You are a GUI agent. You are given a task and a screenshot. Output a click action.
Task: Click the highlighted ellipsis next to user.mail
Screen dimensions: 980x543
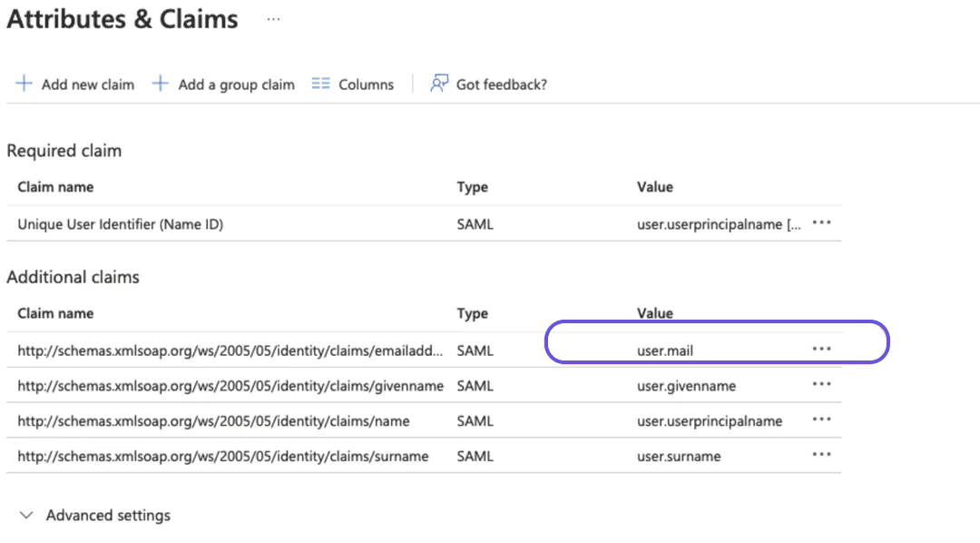(821, 350)
